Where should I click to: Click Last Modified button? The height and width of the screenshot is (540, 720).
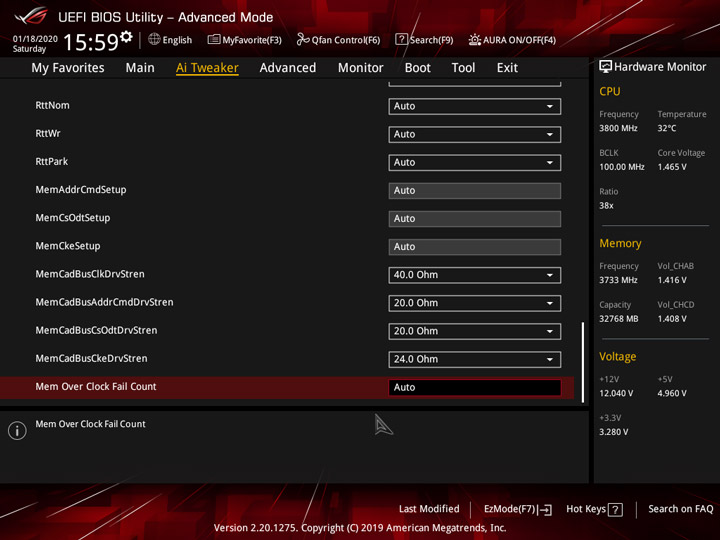pos(429,509)
